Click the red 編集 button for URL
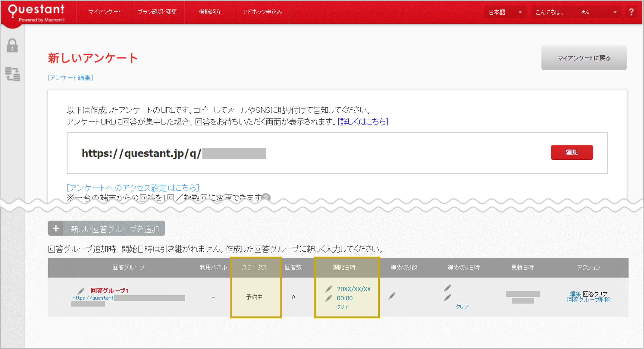 [572, 152]
